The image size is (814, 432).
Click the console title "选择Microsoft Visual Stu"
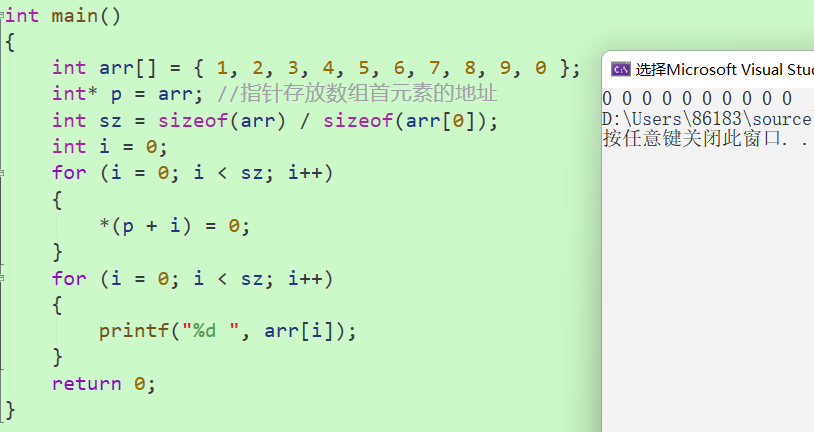[724, 70]
